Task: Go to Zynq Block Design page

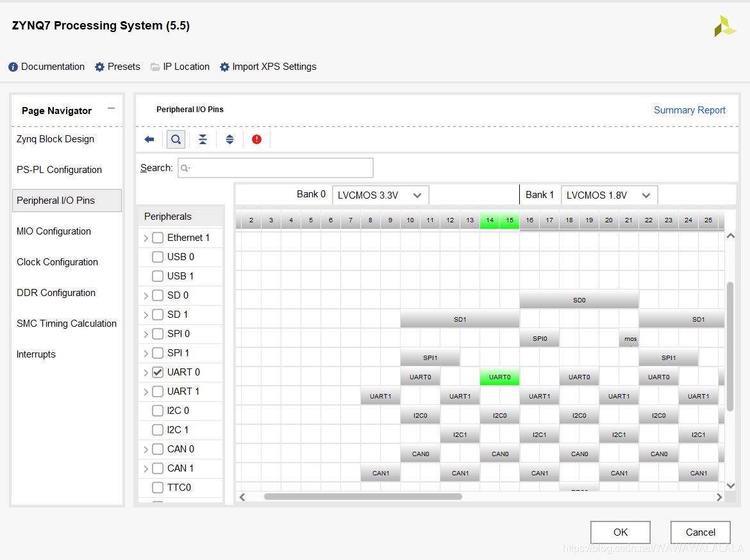Action: 55,138
